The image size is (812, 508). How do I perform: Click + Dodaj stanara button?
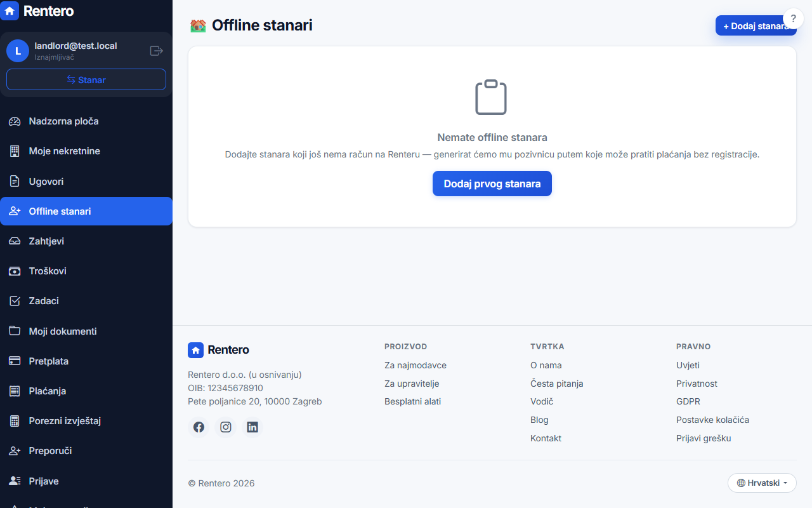tap(756, 26)
